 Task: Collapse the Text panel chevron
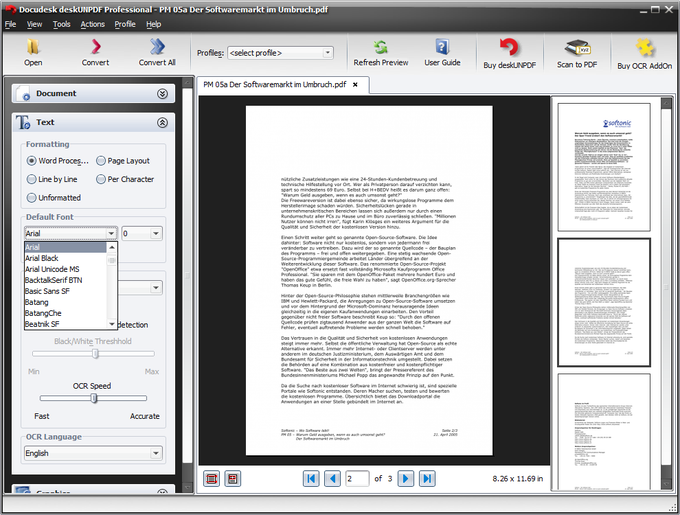click(x=162, y=123)
